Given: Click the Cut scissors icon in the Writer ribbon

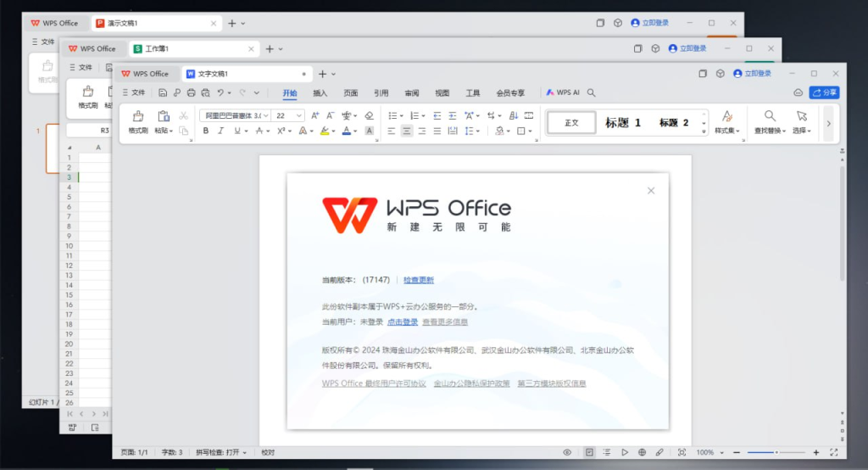Looking at the screenshot, I should click(183, 116).
